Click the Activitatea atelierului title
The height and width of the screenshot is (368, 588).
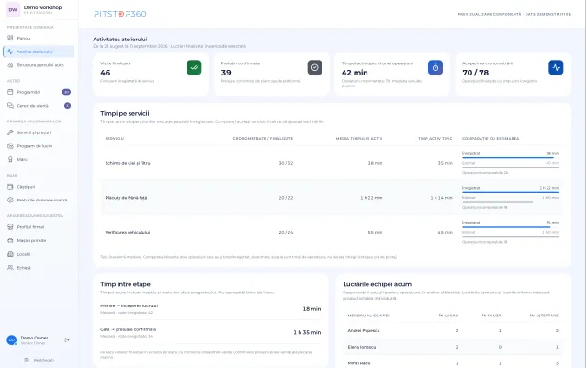(x=120, y=39)
